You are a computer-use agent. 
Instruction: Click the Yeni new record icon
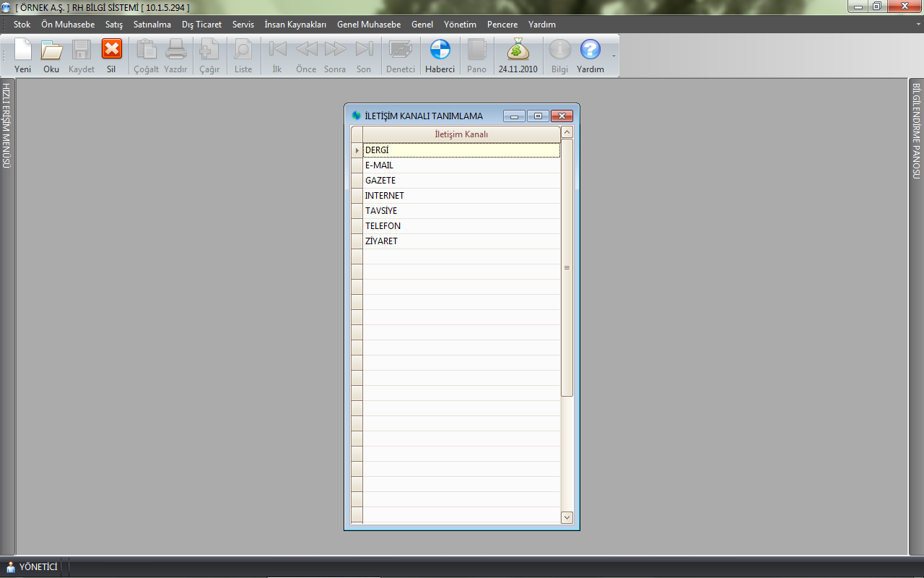[x=23, y=51]
